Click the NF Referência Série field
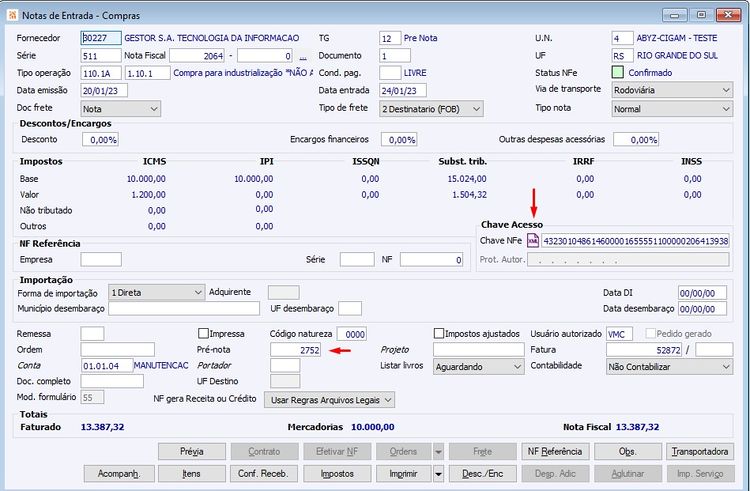Image resolution: width=750 pixels, height=491 pixels. pos(357,260)
